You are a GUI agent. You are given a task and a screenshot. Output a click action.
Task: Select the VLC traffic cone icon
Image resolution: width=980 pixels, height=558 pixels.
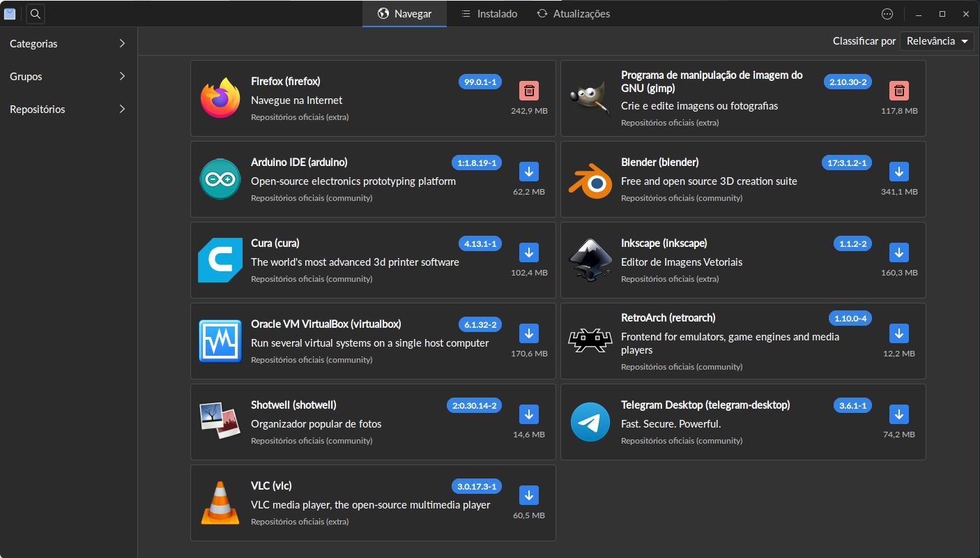tap(220, 502)
